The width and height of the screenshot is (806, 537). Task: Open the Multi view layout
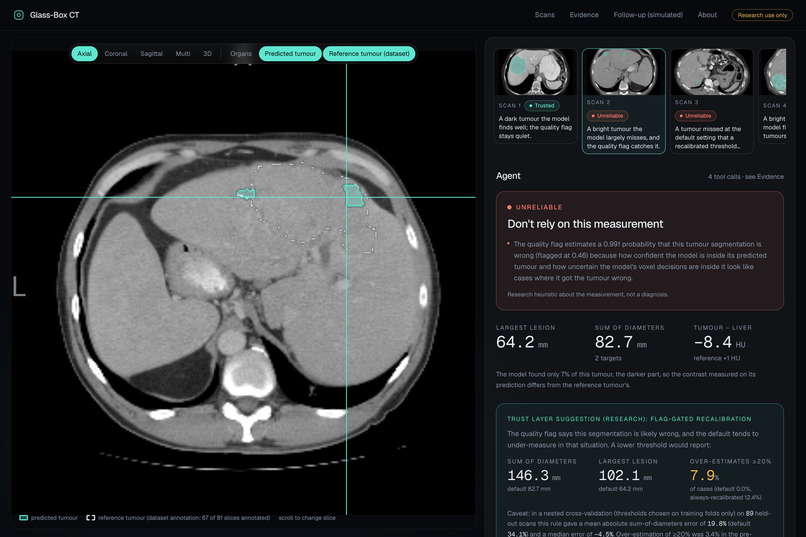click(x=182, y=53)
